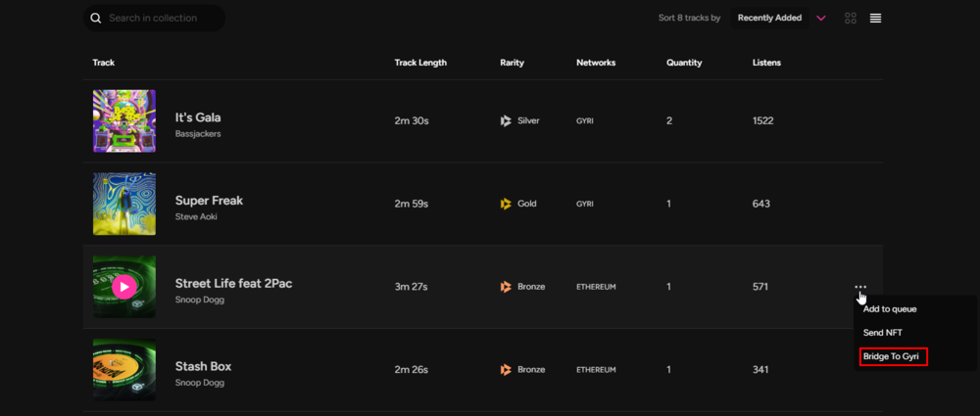Switch to grid view layout
Image resolution: width=980 pixels, height=416 pixels.
[850, 19]
